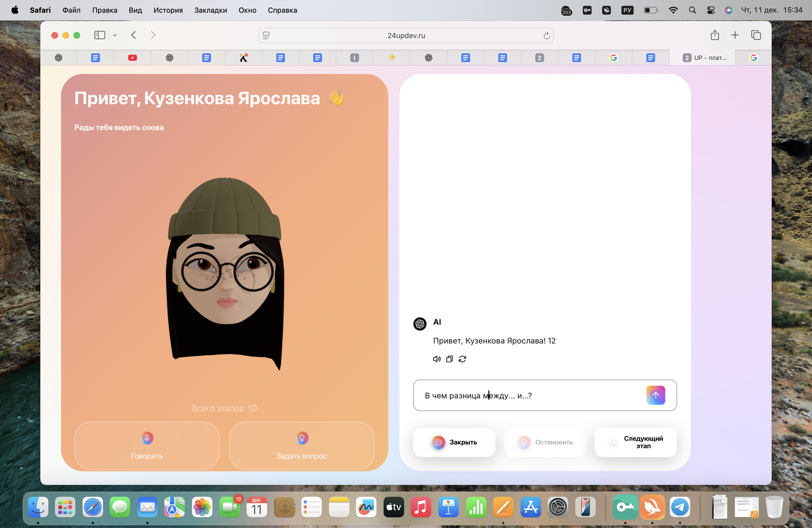Copy the AI greeting message
The height and width of the screenshot is (528, 812).
tap(449, 359)
